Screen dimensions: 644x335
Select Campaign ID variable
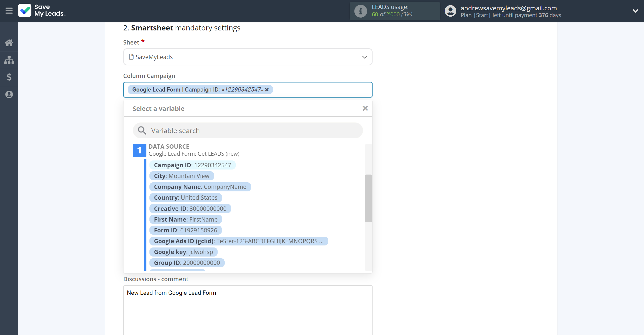(x=192, y=165)
